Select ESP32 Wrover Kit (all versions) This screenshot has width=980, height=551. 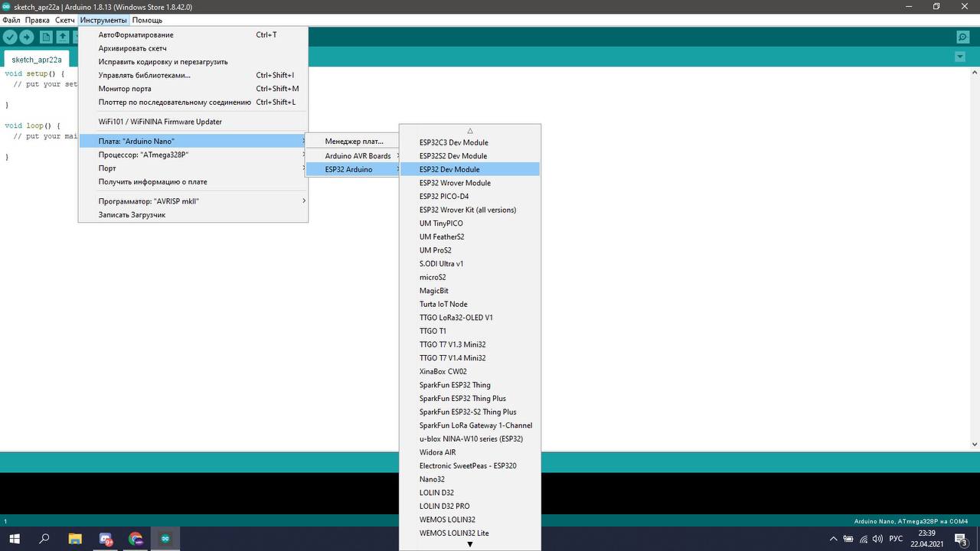[x=470, y=210]
